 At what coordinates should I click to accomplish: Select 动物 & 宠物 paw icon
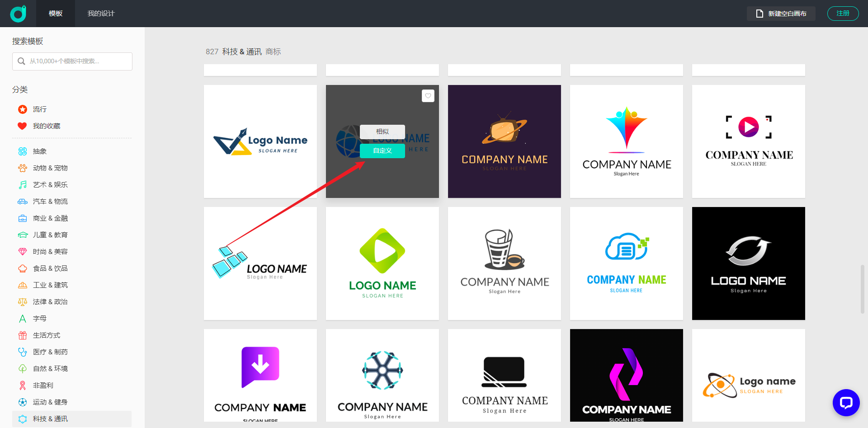(23, 168)
